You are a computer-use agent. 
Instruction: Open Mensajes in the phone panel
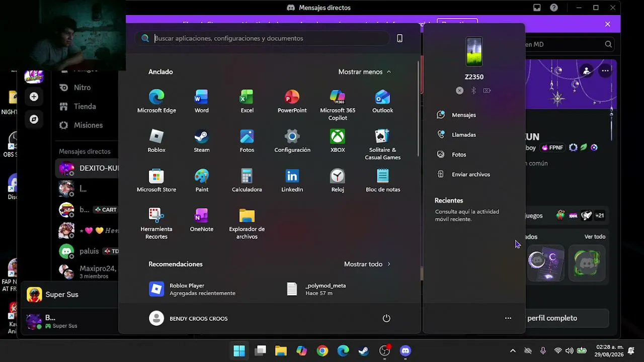click(456, 115)
